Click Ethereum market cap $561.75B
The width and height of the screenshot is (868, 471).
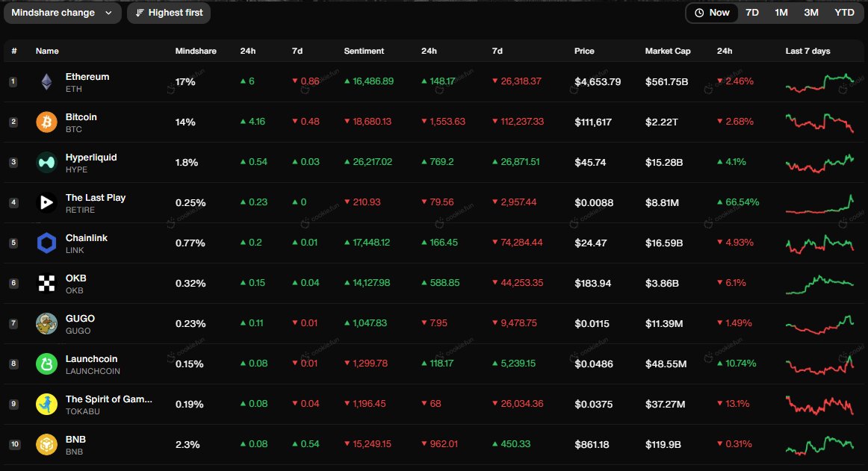tap(666, 82)
